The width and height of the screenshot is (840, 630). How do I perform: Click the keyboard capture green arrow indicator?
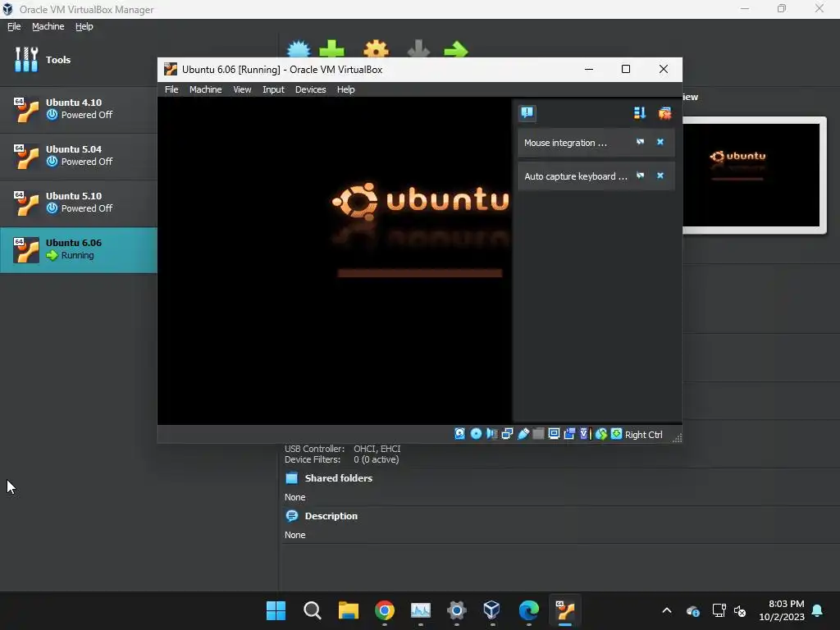click(x=617, y=434)
